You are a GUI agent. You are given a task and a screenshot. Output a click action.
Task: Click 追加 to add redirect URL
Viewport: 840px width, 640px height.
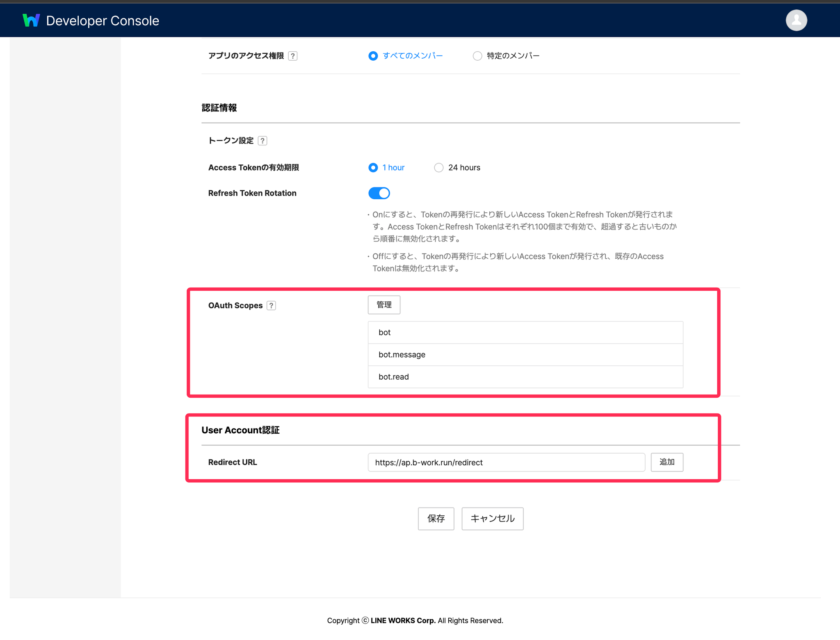[667, 462]
